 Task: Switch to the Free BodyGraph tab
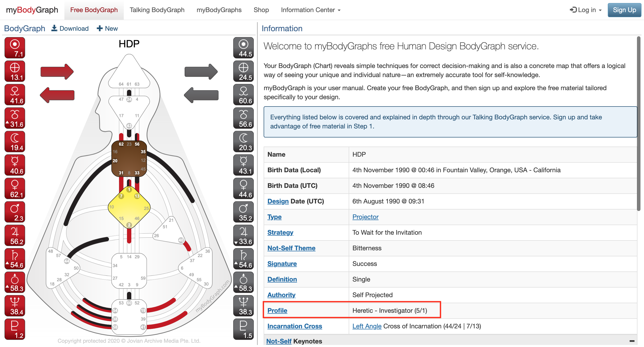(94, 10)
